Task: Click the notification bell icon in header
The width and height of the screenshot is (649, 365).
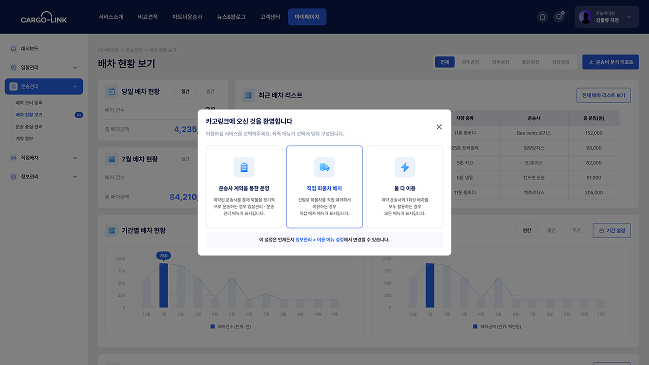Action: [542, 17]
